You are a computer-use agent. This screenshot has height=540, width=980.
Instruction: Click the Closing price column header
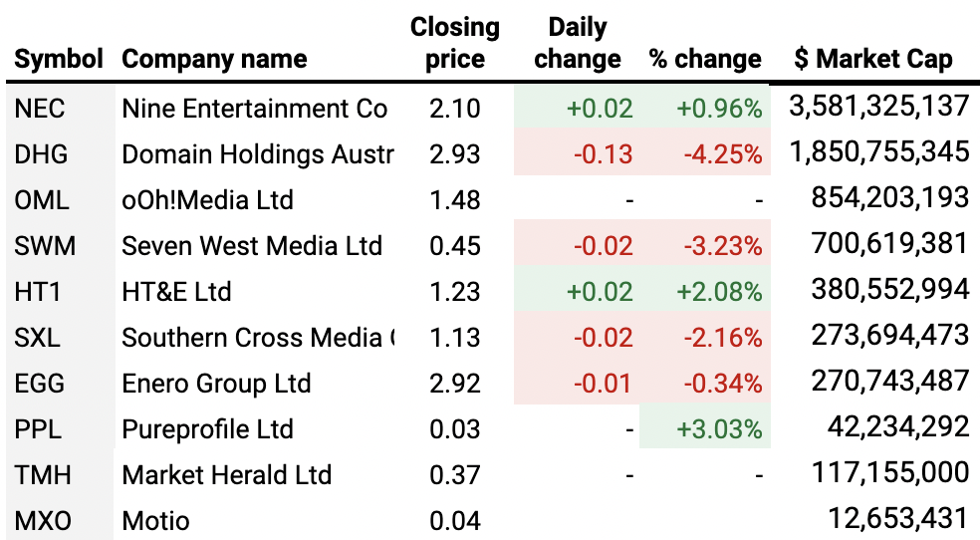point(455,43)
